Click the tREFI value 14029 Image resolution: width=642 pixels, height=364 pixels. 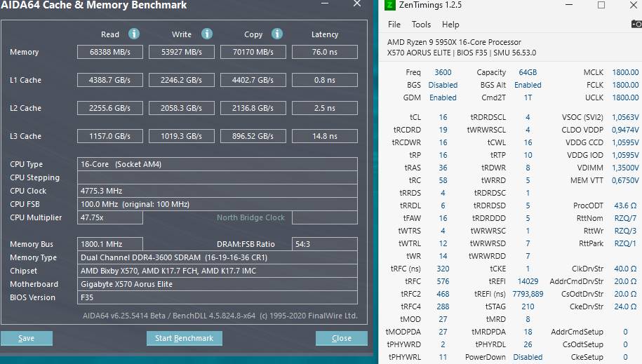[x=528, y=282]
